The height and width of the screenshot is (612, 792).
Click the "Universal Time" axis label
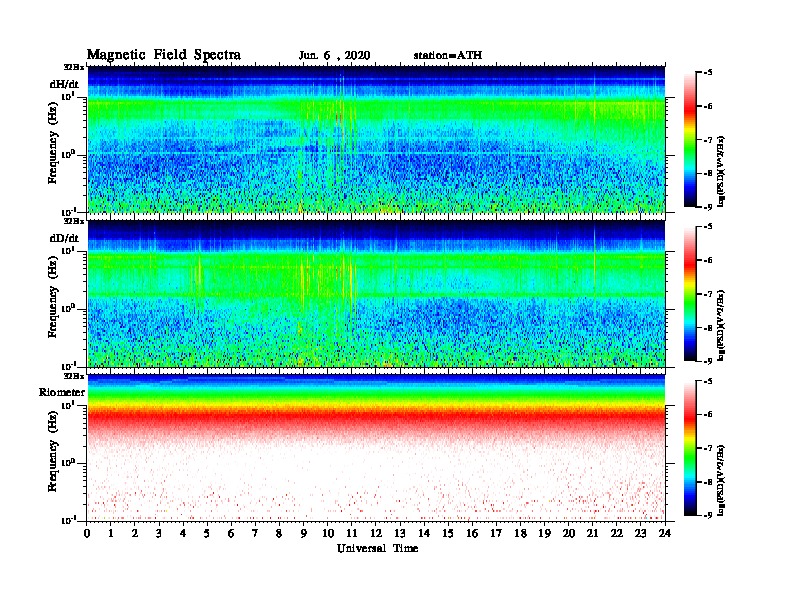pos(377,548)
